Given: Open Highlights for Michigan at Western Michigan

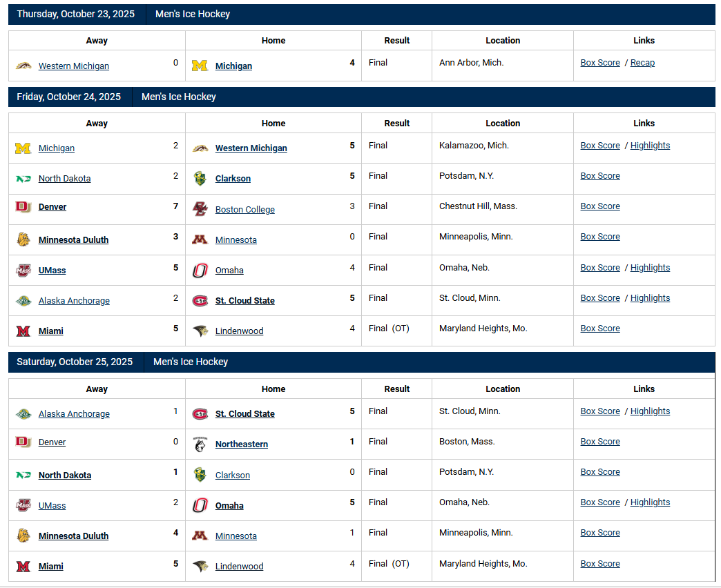Looking at the screenshot, I should 650,146.
